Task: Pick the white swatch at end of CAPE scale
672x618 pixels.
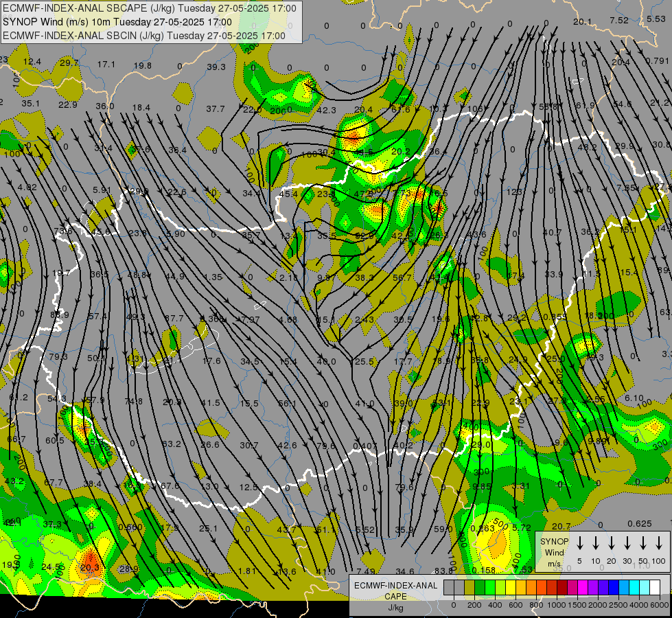Action: point(655,587)
